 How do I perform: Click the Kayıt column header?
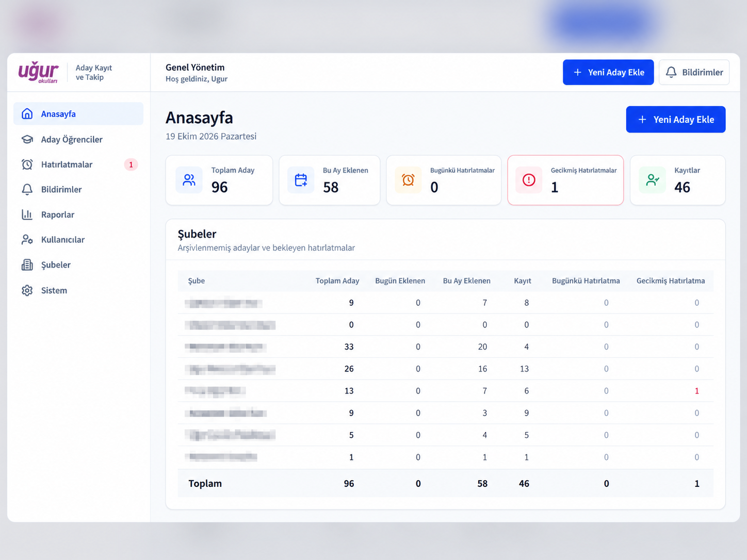click(x=523, y=281)
